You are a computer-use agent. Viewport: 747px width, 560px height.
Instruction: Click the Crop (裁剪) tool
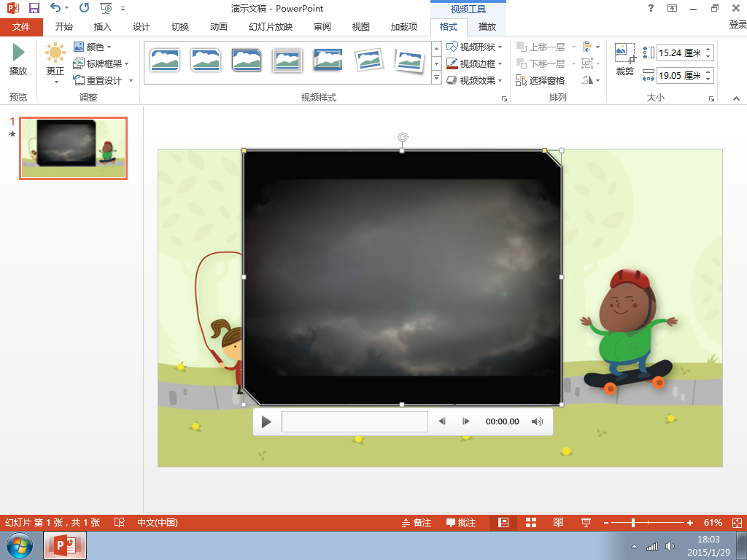coord(625,60)
